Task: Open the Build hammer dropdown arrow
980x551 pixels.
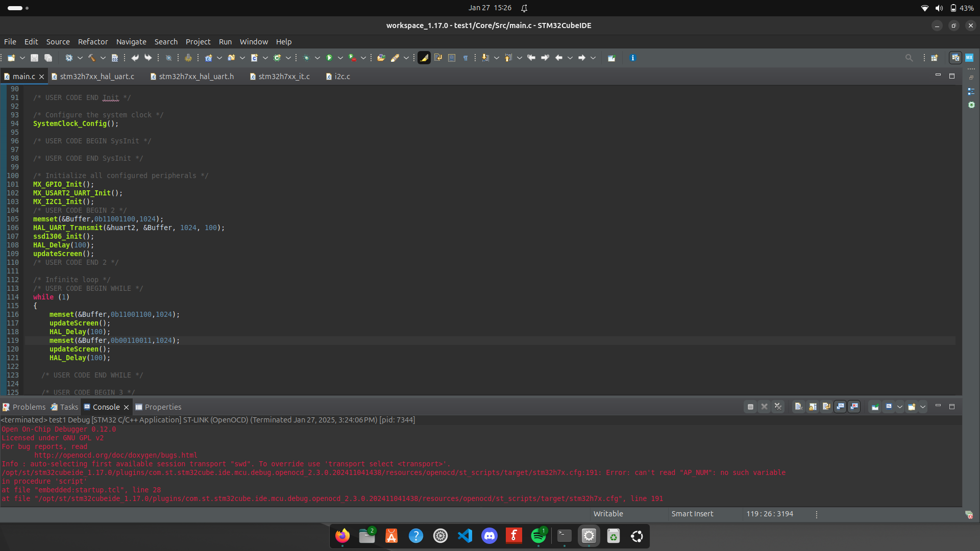Action: (x=103, y=58)
